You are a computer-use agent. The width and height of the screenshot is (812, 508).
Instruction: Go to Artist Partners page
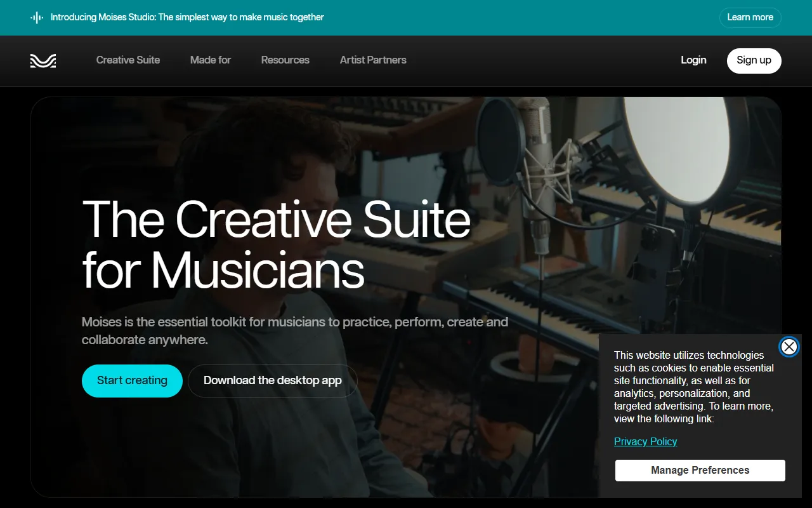373,60
